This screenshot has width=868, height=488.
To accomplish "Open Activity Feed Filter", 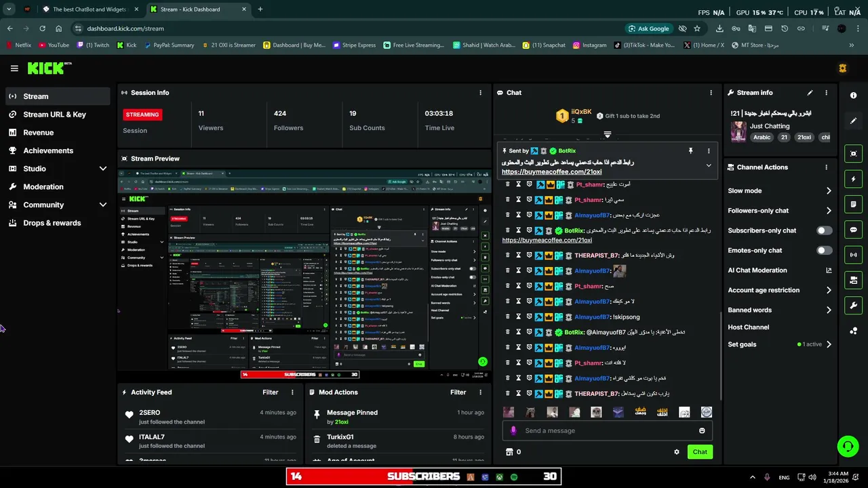I will tap(271, 392).
